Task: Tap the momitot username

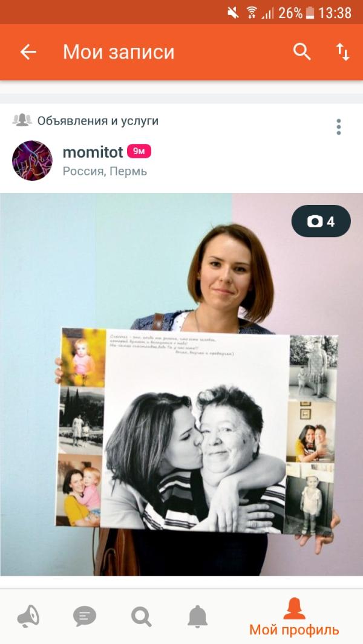Action: click(x=93, y=152)
